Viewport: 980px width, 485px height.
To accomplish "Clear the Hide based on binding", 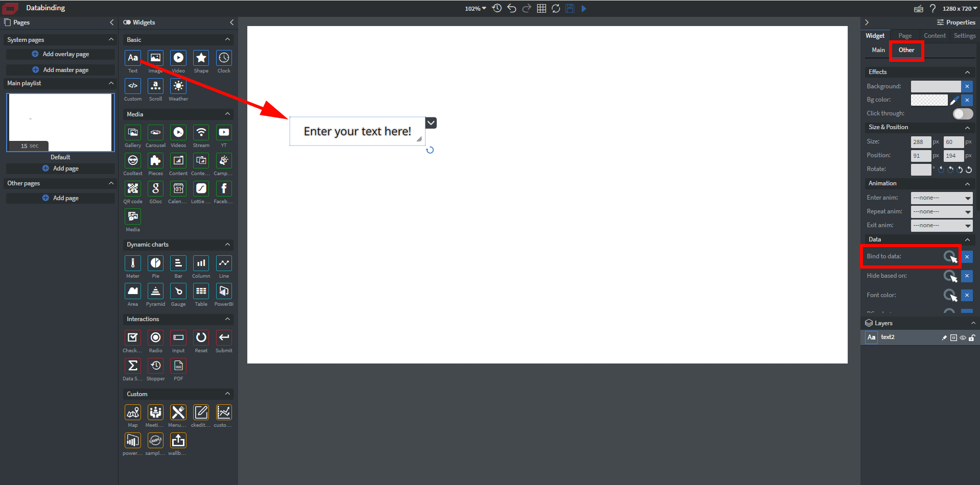I will coord(967,276).
